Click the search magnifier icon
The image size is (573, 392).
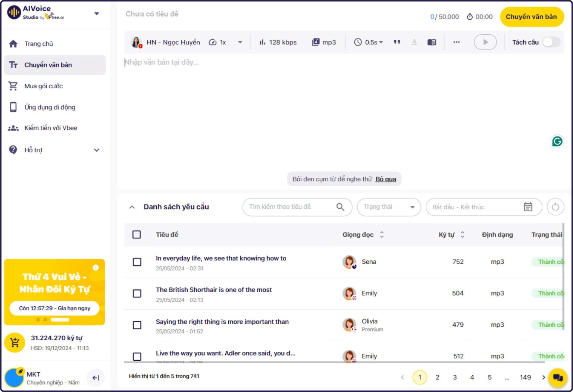pyautogui.click(x=340, y=207)
